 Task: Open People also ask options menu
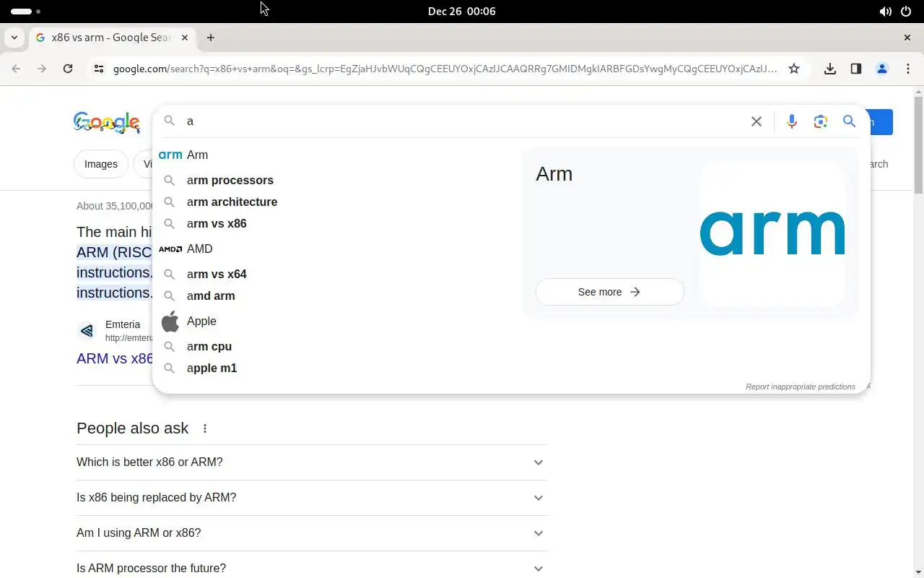point(205,428)
